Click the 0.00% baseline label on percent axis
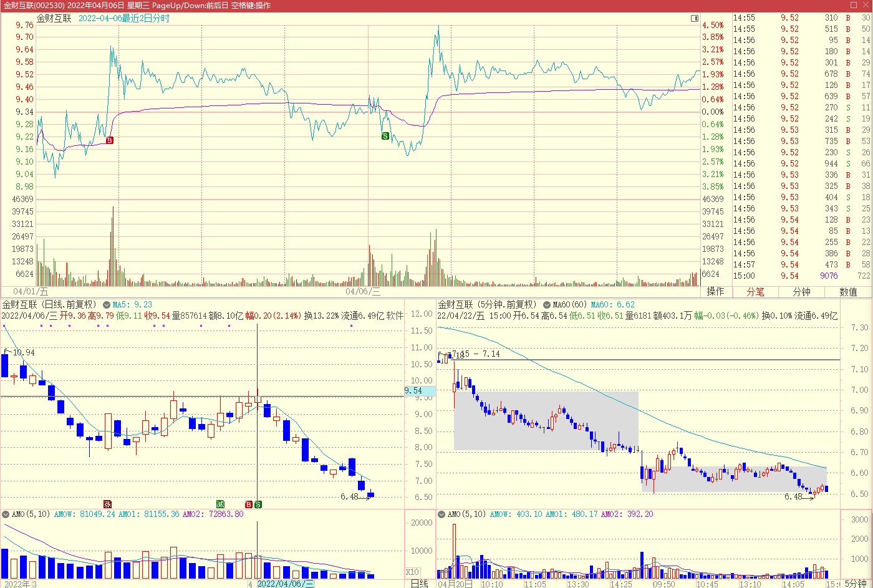The height and width of the screenshot is (588, 873). [713, 112]
